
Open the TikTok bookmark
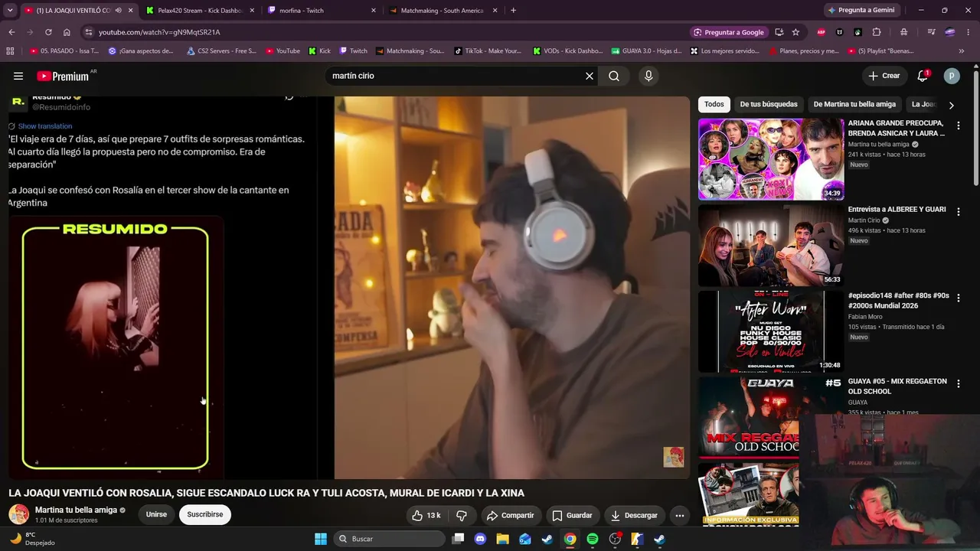(488, 51)
